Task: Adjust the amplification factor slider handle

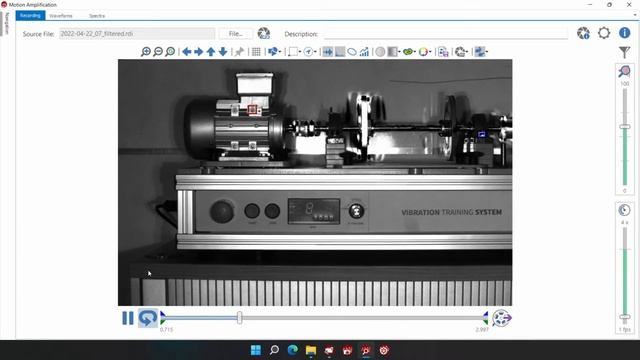Action: (x=624, y=127)
